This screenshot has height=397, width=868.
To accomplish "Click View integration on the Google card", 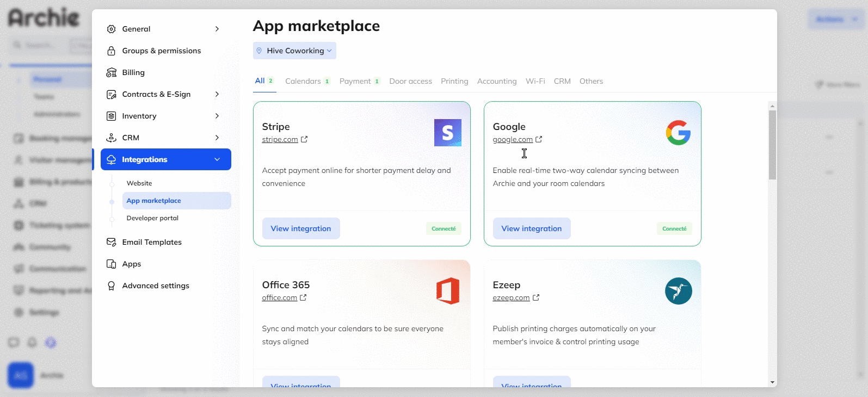I will pos(532,228).
